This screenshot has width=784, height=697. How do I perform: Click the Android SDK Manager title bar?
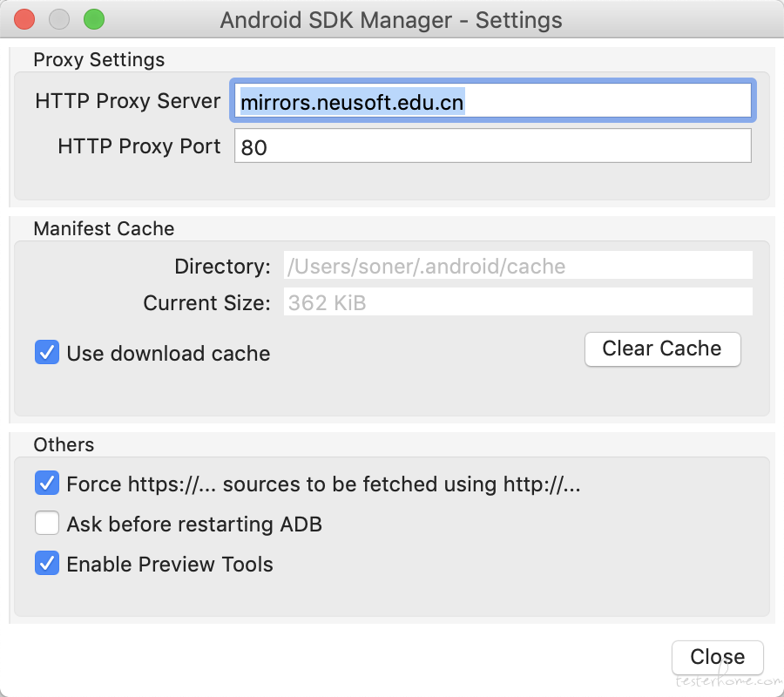[391, 20]
